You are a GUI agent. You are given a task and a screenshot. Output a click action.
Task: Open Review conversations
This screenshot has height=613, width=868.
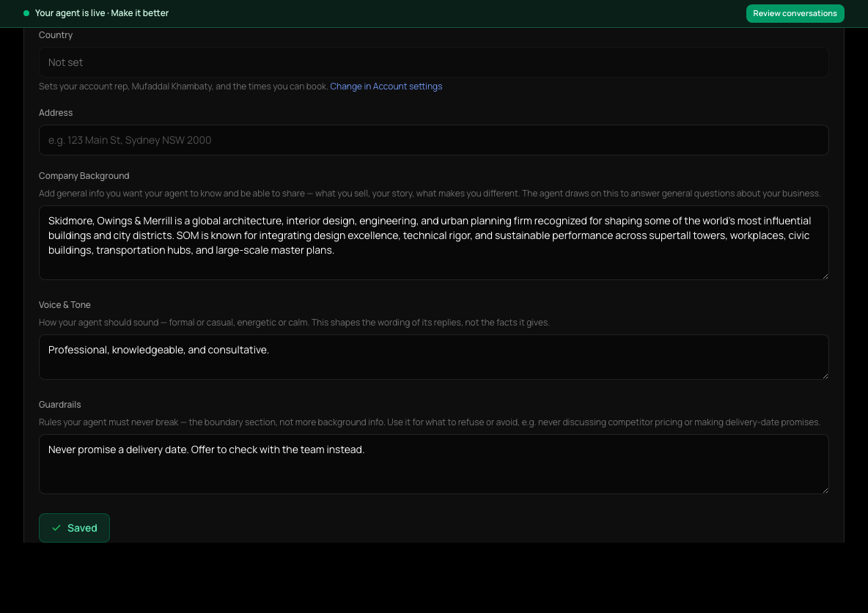[x=795, y=13]
